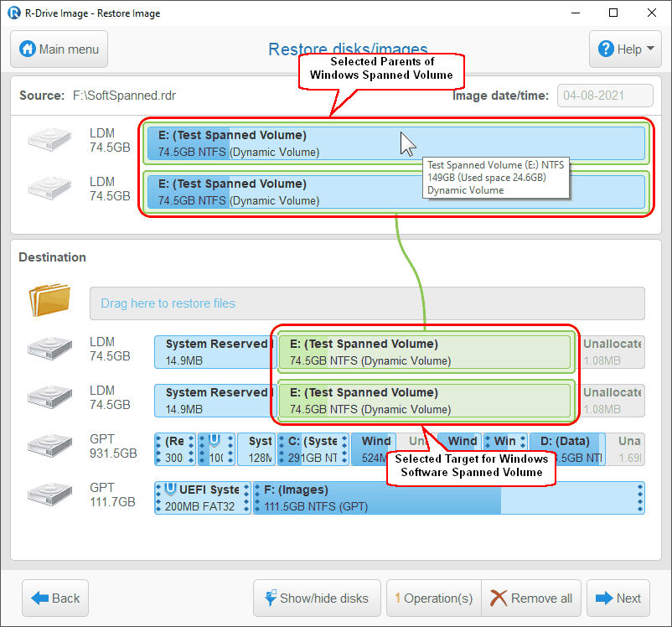Click the destination folder icon

[x=49, y=300]
